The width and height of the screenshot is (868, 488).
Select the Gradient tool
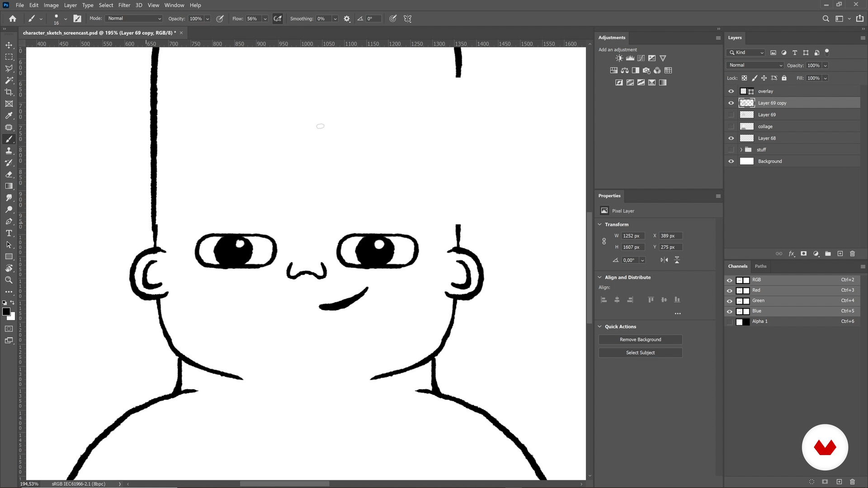9,186
